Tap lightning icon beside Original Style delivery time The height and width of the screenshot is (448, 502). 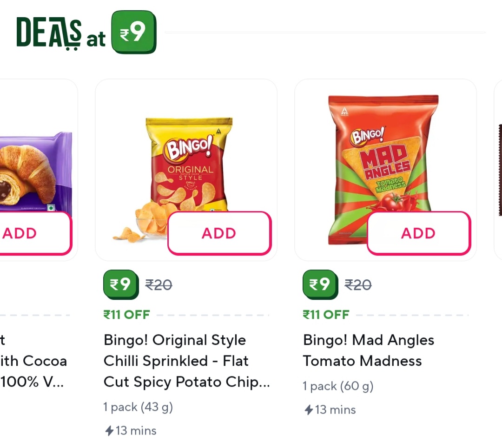point(110,431)
